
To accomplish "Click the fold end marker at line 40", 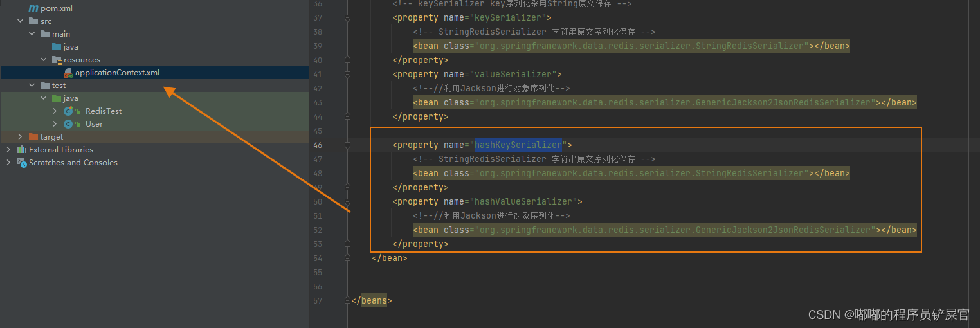I will click(348, 60).
